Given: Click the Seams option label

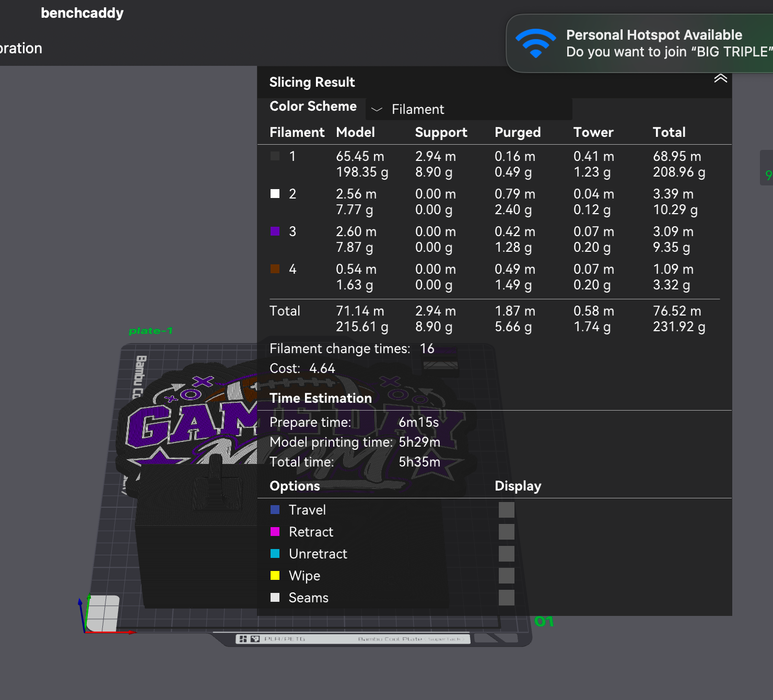Looking at the screenshot, I should click(x=309, y=598).
